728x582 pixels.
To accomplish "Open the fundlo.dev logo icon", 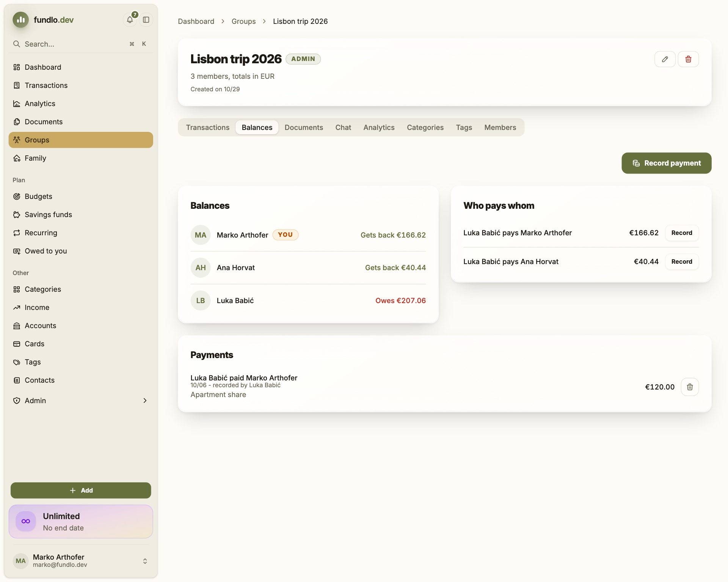I will (21, 20).
